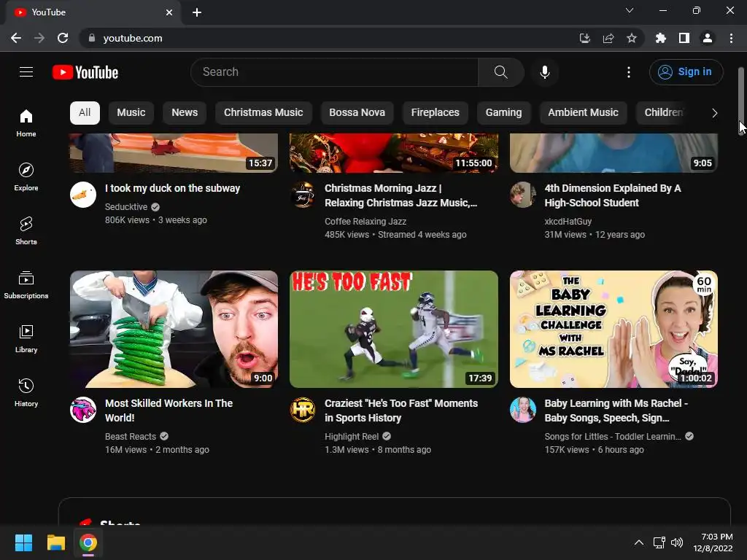Select the Christmas Music chip

[263, 112]
